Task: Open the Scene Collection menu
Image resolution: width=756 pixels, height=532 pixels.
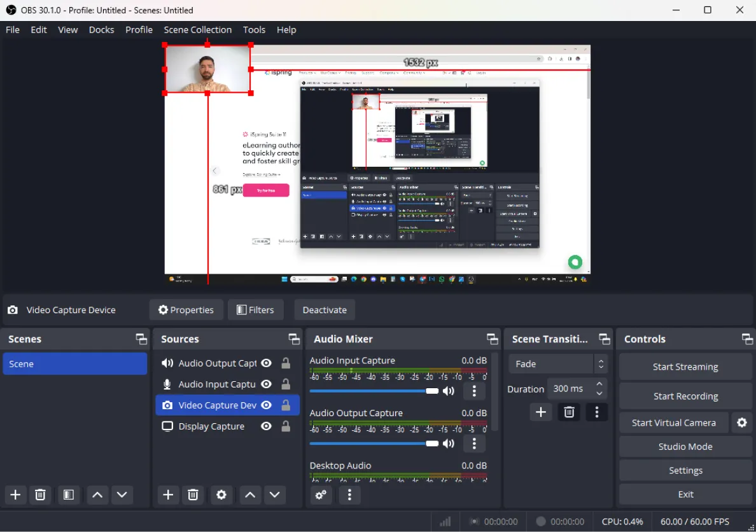Action: (x=197, y=29)
